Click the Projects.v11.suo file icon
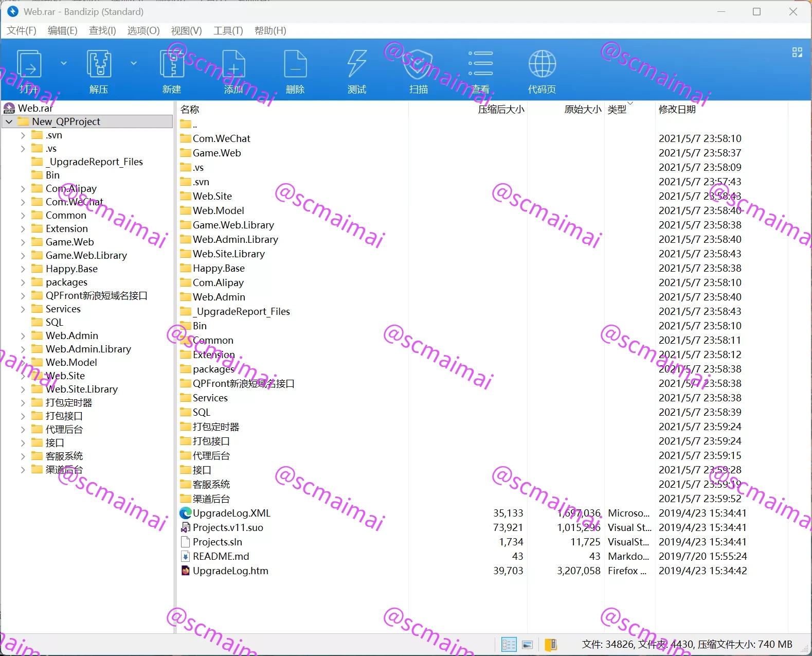The width and height of the screenshot is (812, 656). (186, 527)
